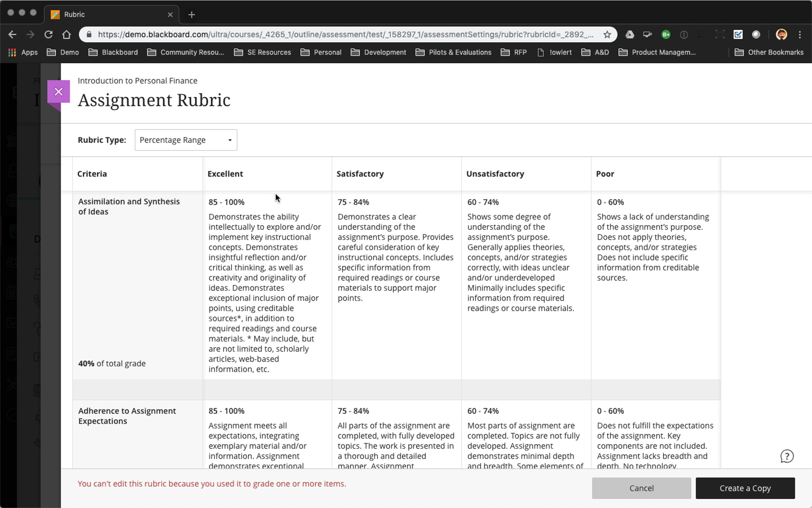812x508 pixels.
Task: Go back with browser back arrow
Action: coord(12,35)
